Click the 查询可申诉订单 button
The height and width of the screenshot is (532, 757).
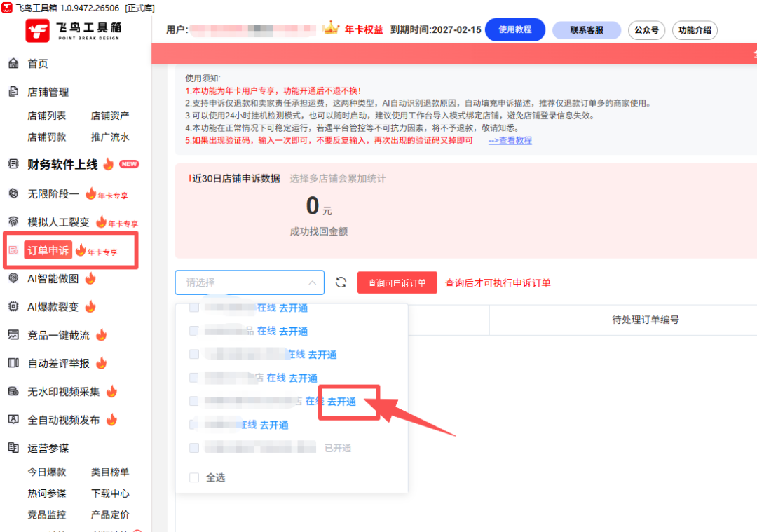[397, 282]
